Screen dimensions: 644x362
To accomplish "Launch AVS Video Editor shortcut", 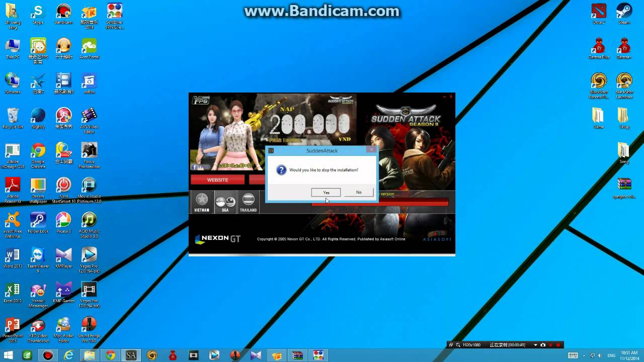I will coord(89,121).
